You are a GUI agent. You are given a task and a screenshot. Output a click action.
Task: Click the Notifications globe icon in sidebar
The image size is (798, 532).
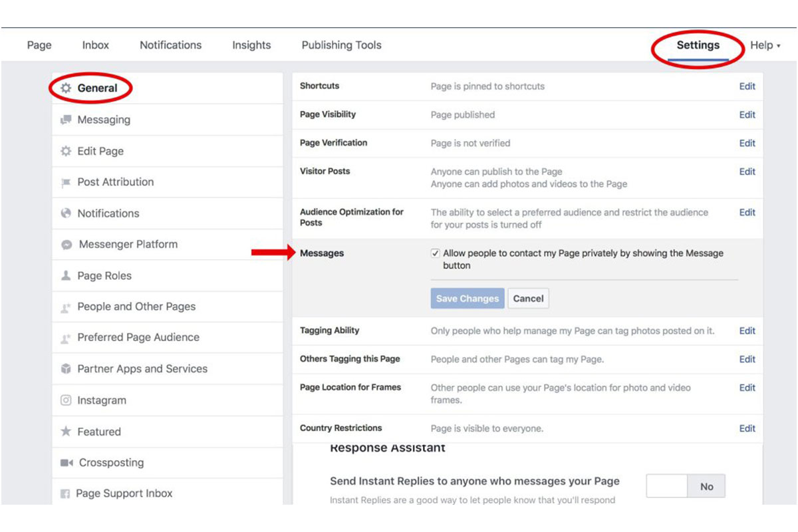(66, 213)
